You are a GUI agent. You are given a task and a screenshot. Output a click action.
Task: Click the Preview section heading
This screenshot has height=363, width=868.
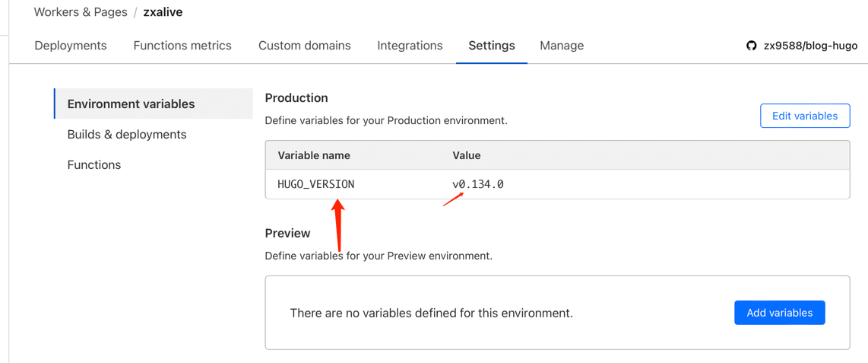(287, 233)
